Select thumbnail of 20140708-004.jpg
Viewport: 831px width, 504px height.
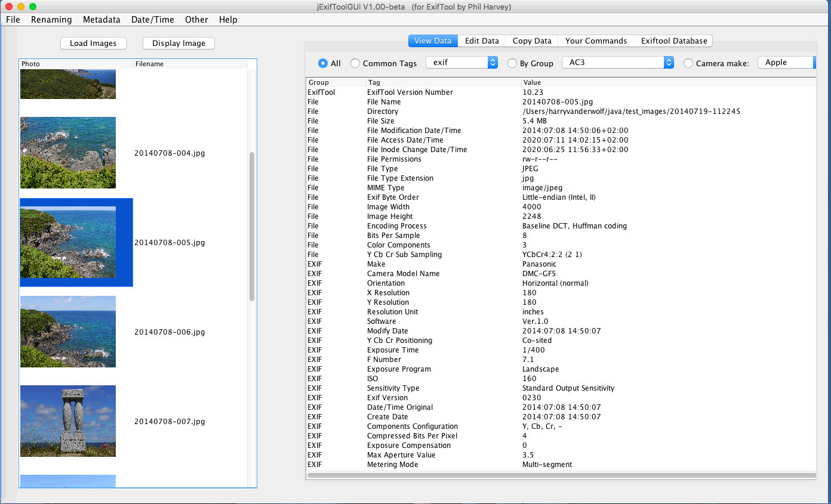[68, 153]
